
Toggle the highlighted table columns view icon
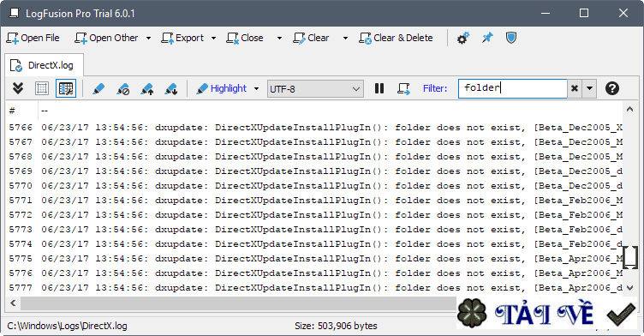click(66, 88)
